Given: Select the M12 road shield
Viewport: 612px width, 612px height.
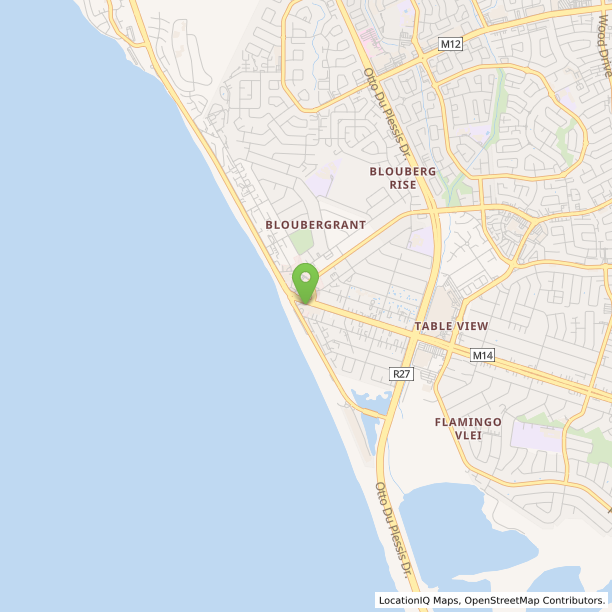Looking at the screenshot, I should (450, 44).
